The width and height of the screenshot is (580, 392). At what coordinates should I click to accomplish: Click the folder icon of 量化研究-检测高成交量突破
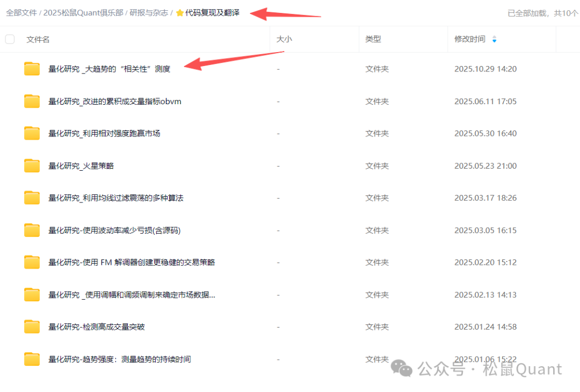coord(31,326)
